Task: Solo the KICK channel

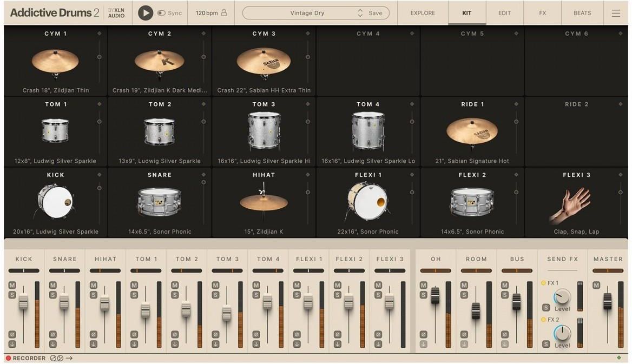Action: 12,295
